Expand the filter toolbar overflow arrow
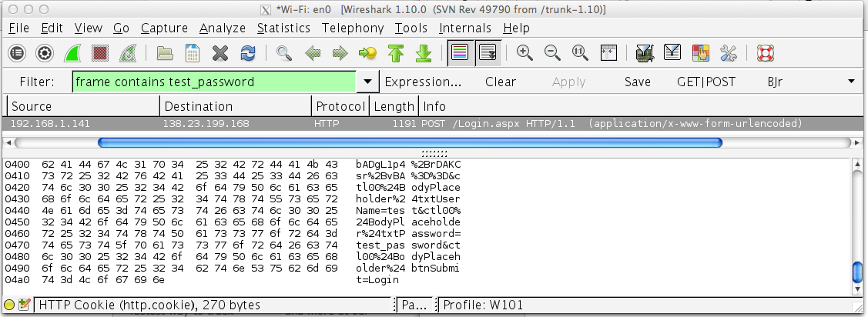Image resolution: width=868 pixels, height=317 pixels. [x=851, y=82]
